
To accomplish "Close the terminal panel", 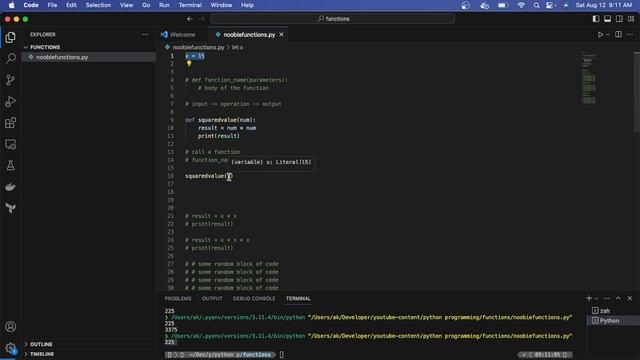I will coord(630,298).
